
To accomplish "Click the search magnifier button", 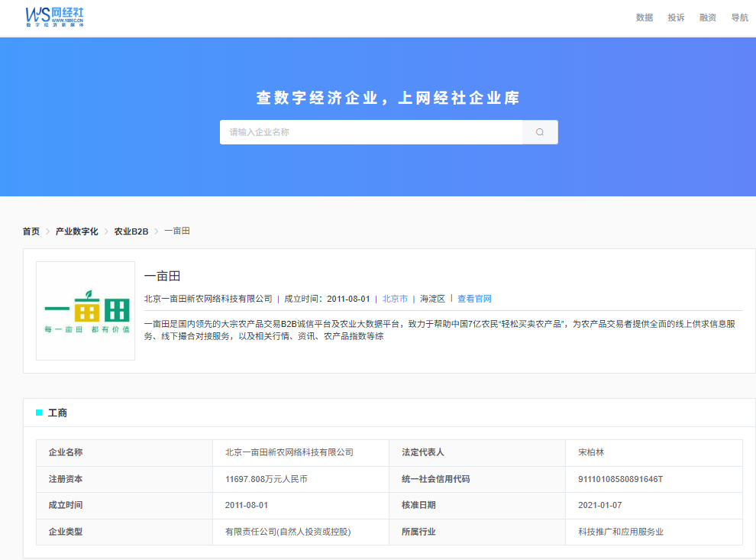I will 540,132.
